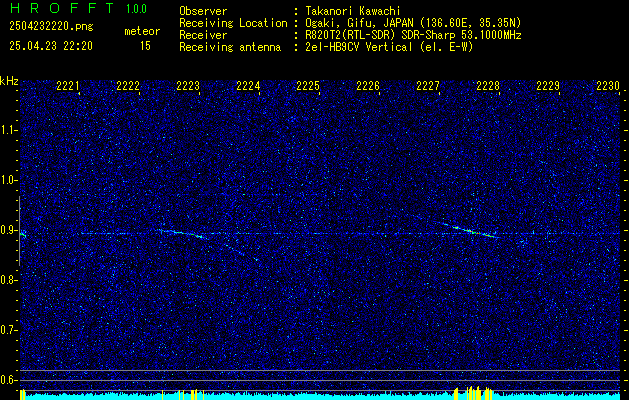Viewport: 629px width, 400px height.
Task: Click the 1.1 kHz frequency label
Action: [x=8, y=130]
